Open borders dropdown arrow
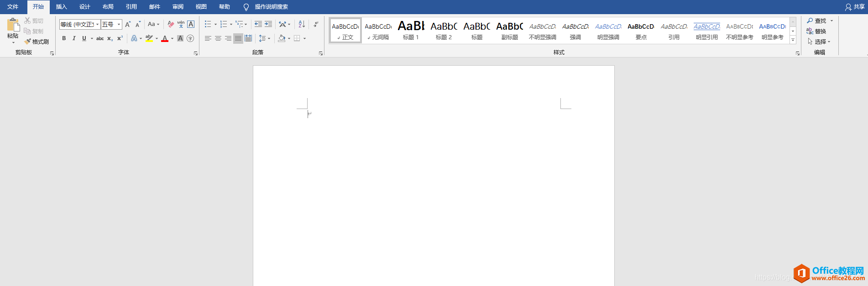 304,38
